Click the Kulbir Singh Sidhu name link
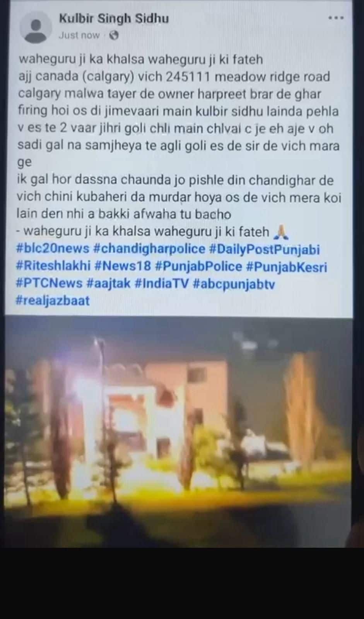The width and height of the screenshot is (364, 619). click(114, 18)
